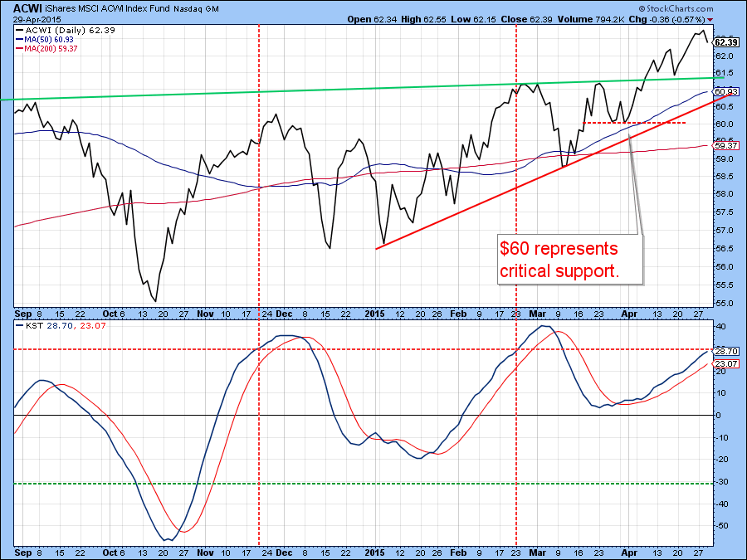The image size is (747, 560).
Task: Click the "MA(200) 59.37" legend entry
Action: coord(46,49)
